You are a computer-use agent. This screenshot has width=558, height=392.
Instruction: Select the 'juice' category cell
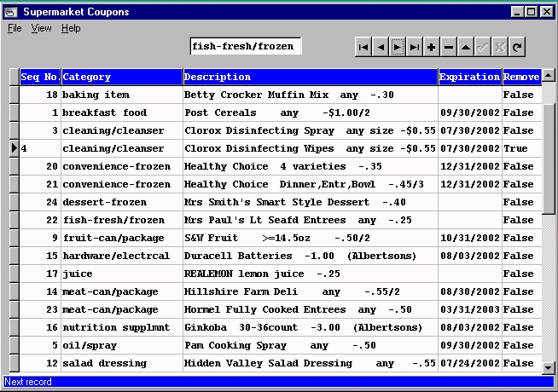click(122, 274)
